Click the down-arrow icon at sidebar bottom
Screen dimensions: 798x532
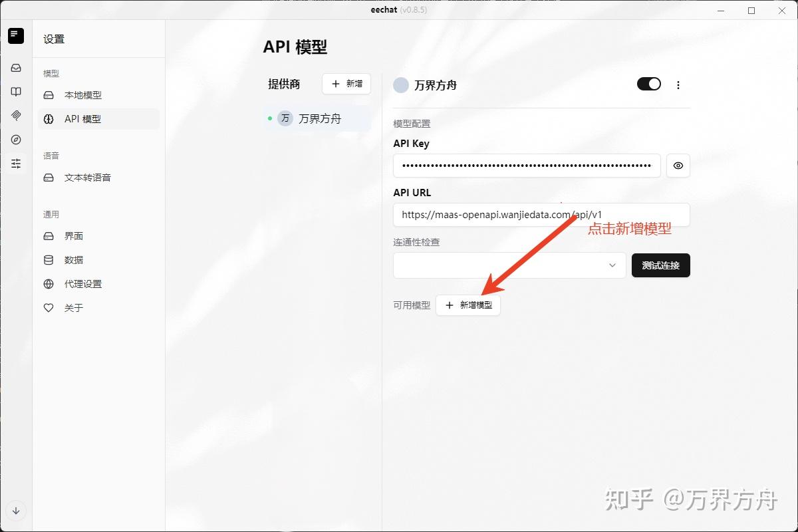pos(16,511)
